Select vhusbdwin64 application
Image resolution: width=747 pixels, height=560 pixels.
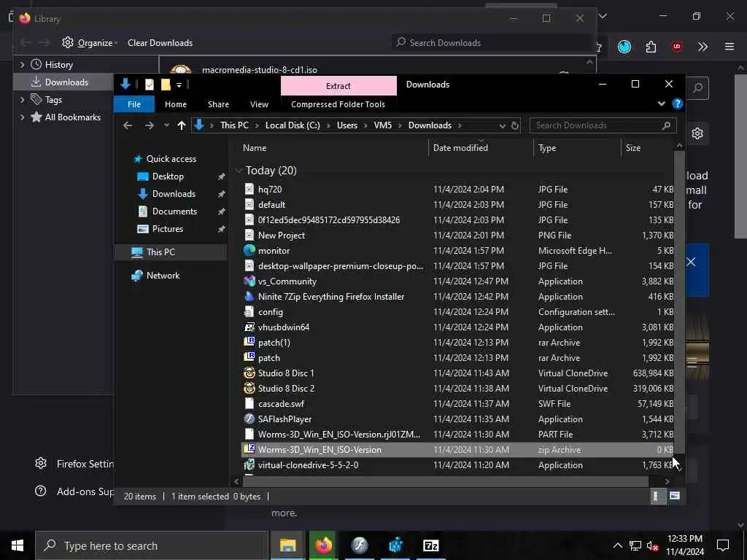click(x=458, y=327)
